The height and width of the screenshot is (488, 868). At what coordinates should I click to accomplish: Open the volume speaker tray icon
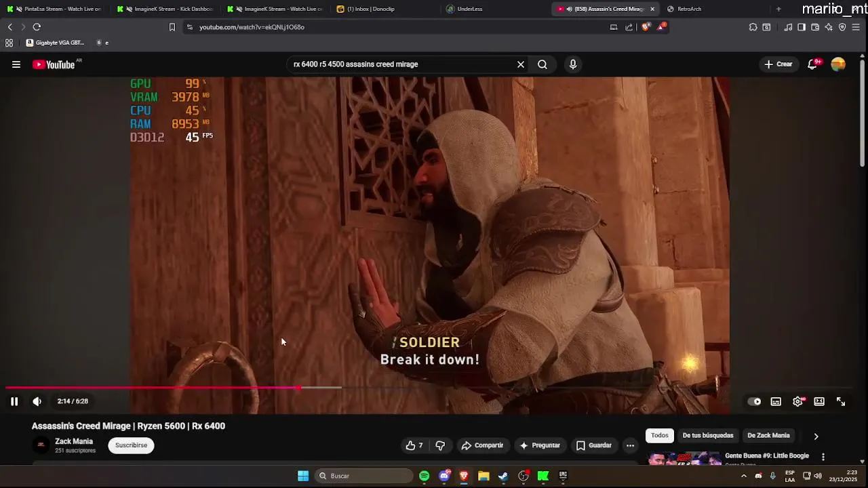pyautogui.click(x=818, y=476)
